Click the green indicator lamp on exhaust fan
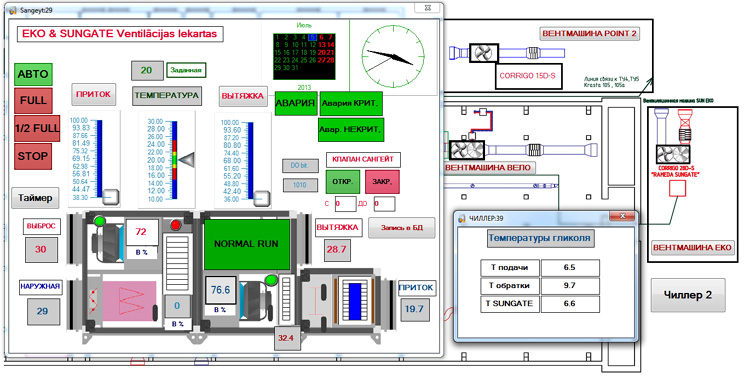This screenshot has width=750, height=385. pyautogui.click(x=99, y=221)
